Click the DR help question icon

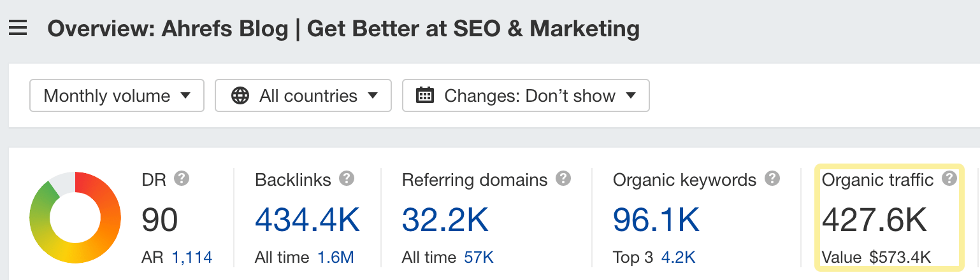click(x=182, y=179)
